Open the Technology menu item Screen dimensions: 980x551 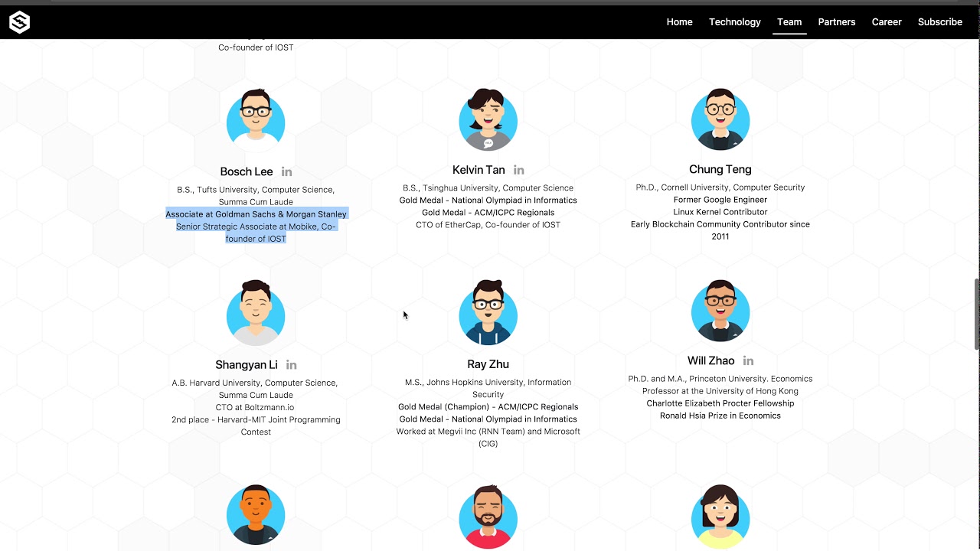[734, 22]
